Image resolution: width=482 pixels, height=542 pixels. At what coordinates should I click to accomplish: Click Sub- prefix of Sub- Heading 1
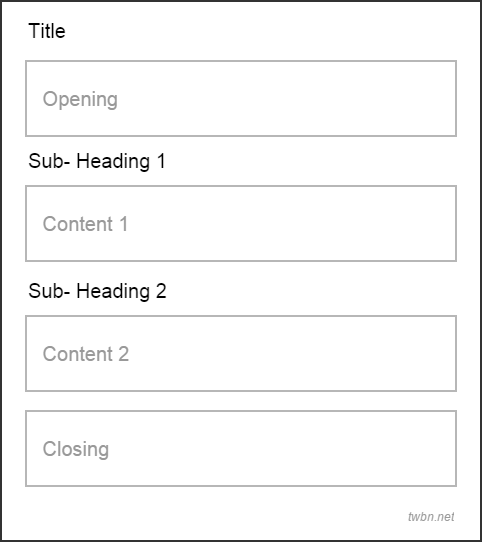click(49, 161)
